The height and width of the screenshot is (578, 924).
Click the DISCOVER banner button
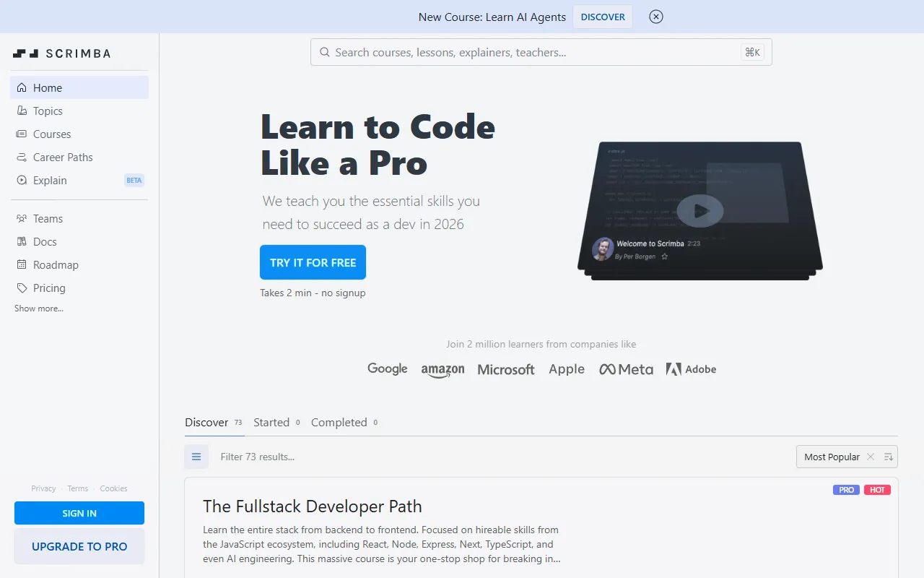pyautogui.click(x=603, y=17)
